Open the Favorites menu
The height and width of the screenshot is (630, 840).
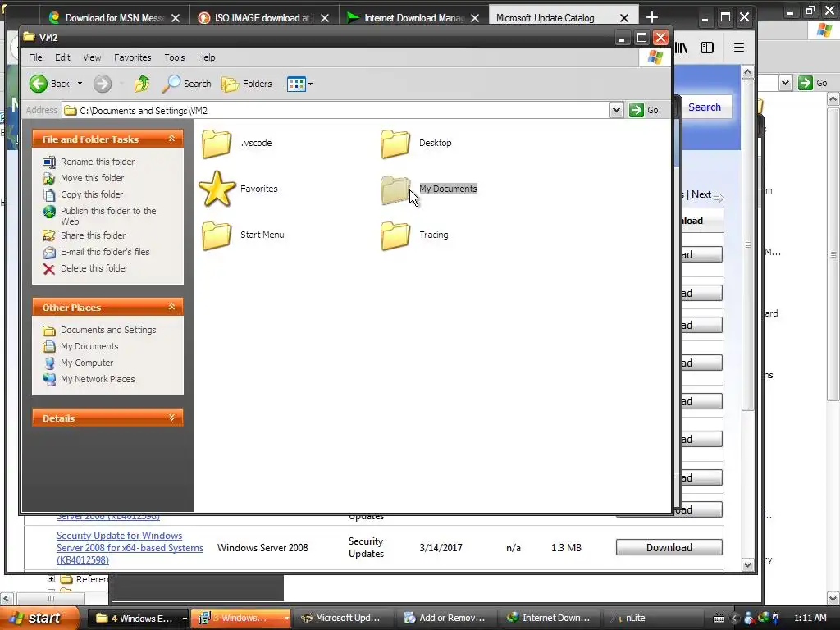132,57
